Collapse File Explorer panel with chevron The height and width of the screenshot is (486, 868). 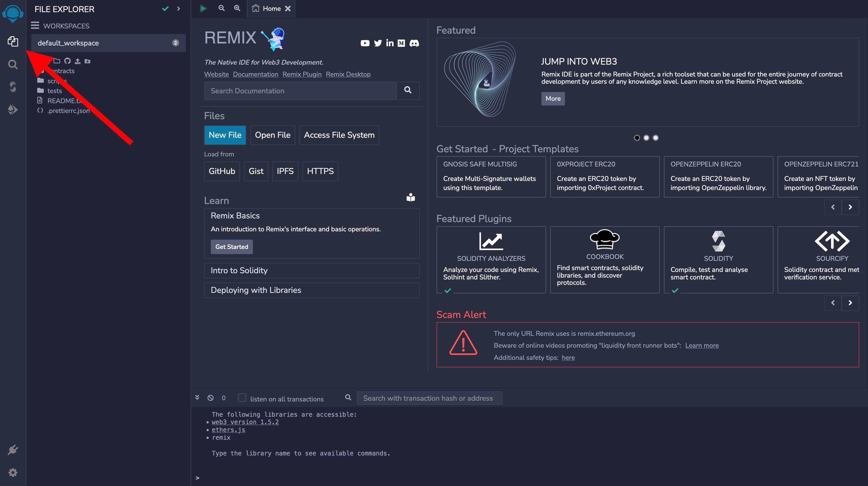click(x=179, y=9)
